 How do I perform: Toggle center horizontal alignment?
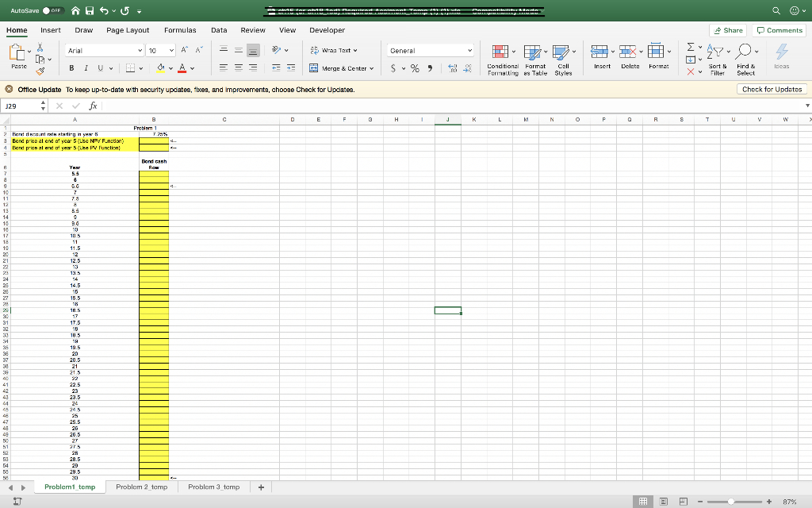pos(238,68)
